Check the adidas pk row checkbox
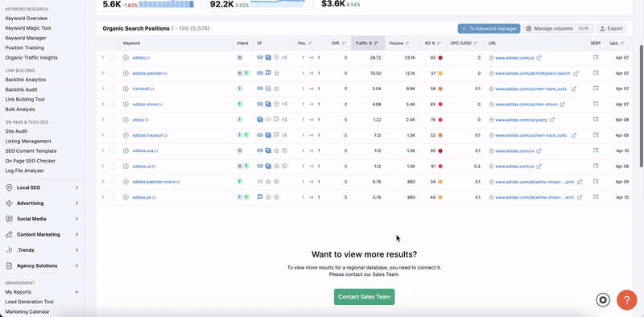 click(x=112, y=197)
